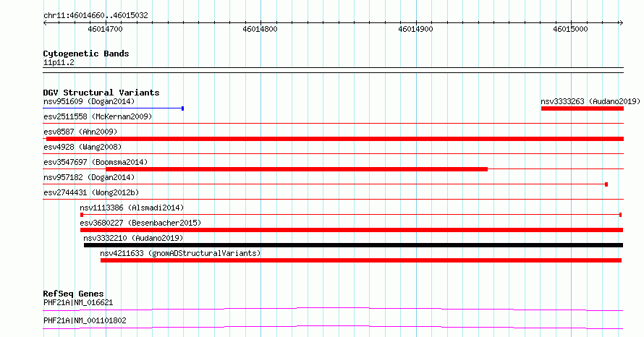Click esv3547697 (Boomsma2014) label
This screenshot has width=644, height=337.
click(x=96, y=162)
